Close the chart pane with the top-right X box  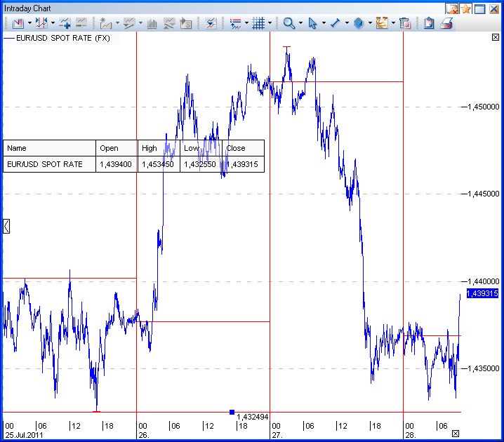click(496, 37)
